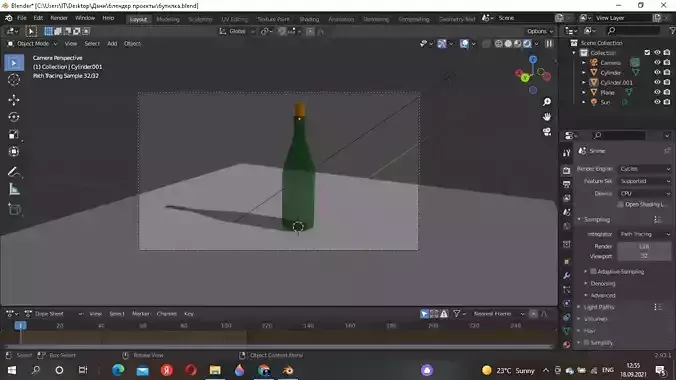The height and width of the screenshot is (380, 676).
Task: Open the Nearest Frame dropdown
Action: (498, 314)
